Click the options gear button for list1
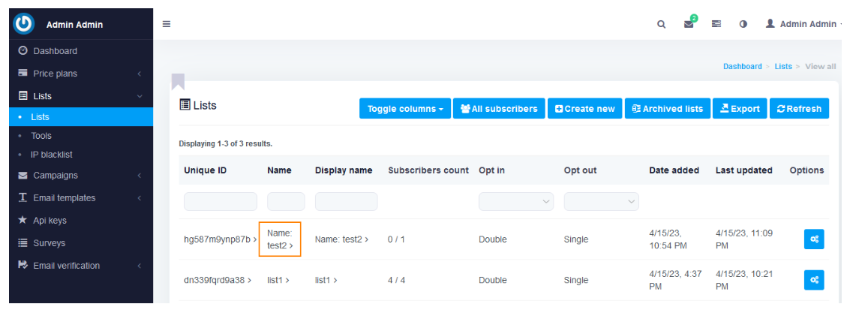 click(x=814, y=280)
